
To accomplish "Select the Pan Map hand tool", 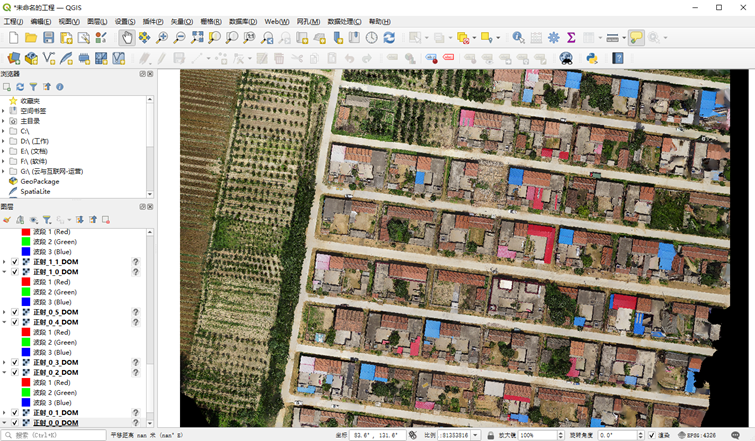I will click(127, 38).
